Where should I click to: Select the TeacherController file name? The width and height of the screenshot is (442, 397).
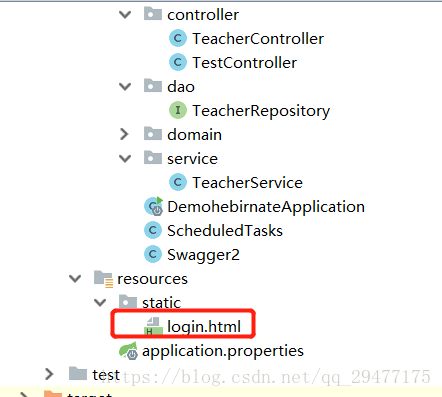[x=258, y=39]
